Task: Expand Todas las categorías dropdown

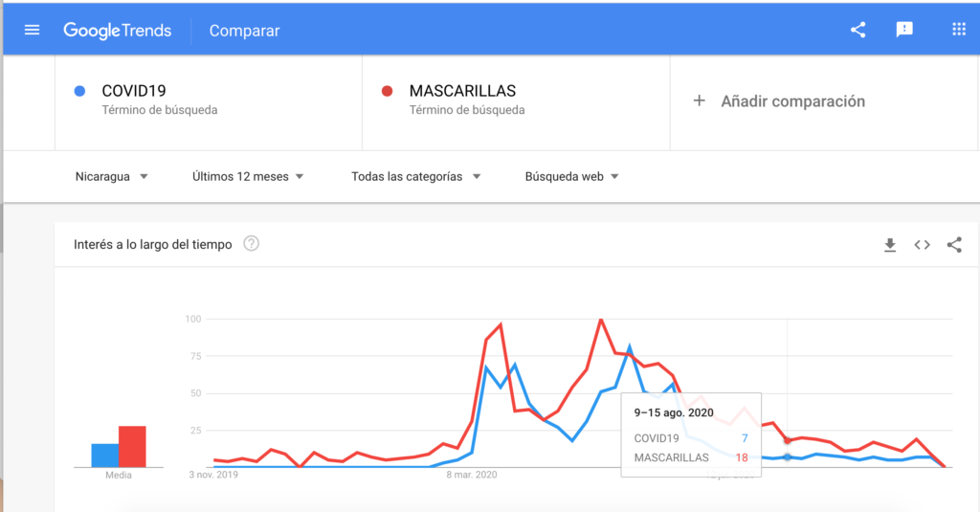Action: [415, 176]
